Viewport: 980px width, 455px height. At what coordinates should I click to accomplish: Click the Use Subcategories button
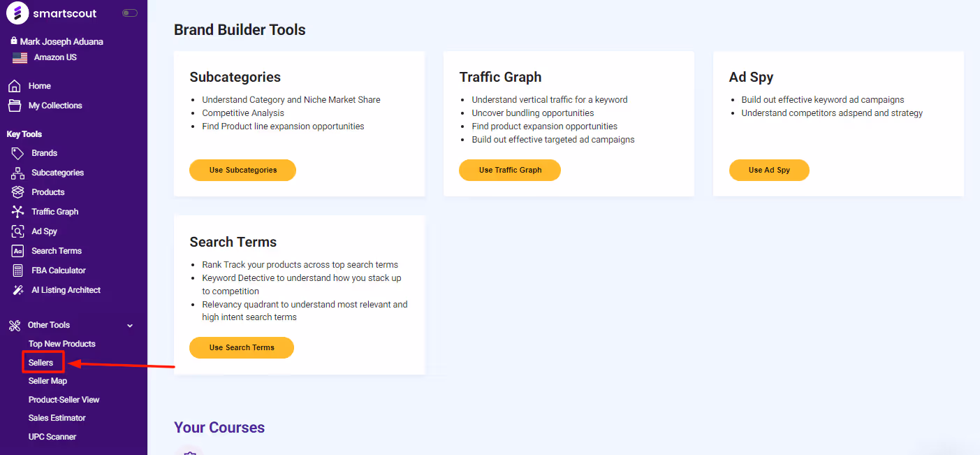coord(243,170)
